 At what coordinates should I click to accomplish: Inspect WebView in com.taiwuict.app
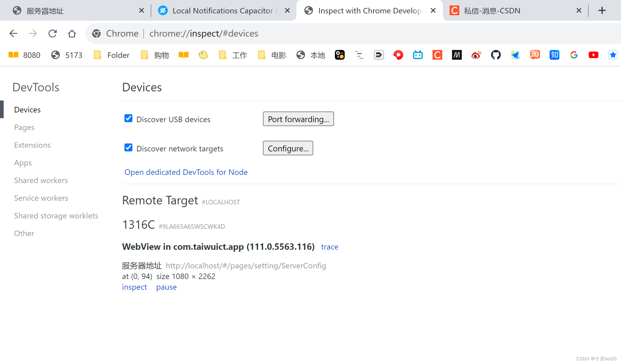click(135, 287)
